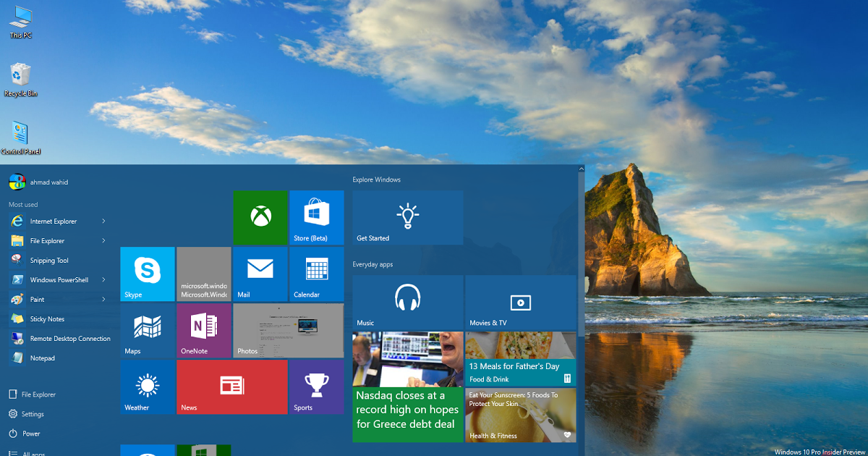Open the red News tile
The height and width of the screenshot is (456, 868).
[x=232, y=387]
